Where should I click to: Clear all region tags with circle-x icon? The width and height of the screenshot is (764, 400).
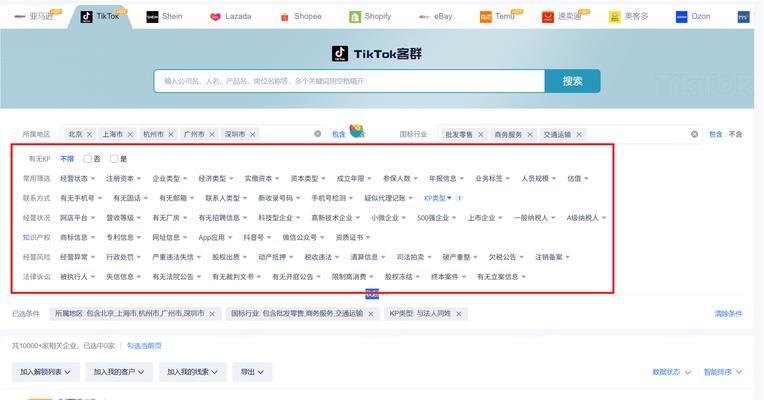[318, 134]
